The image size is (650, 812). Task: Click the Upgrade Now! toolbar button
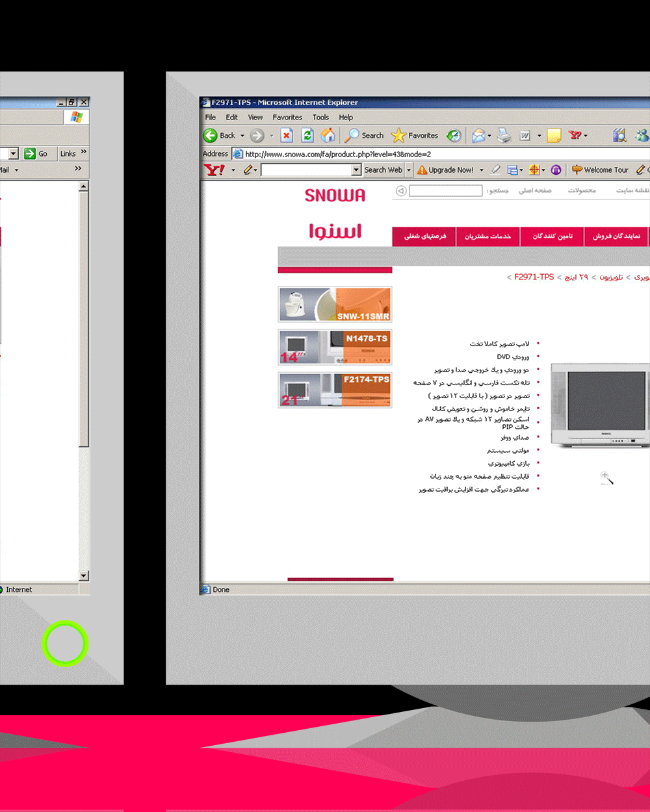click(x=445, y=170)
